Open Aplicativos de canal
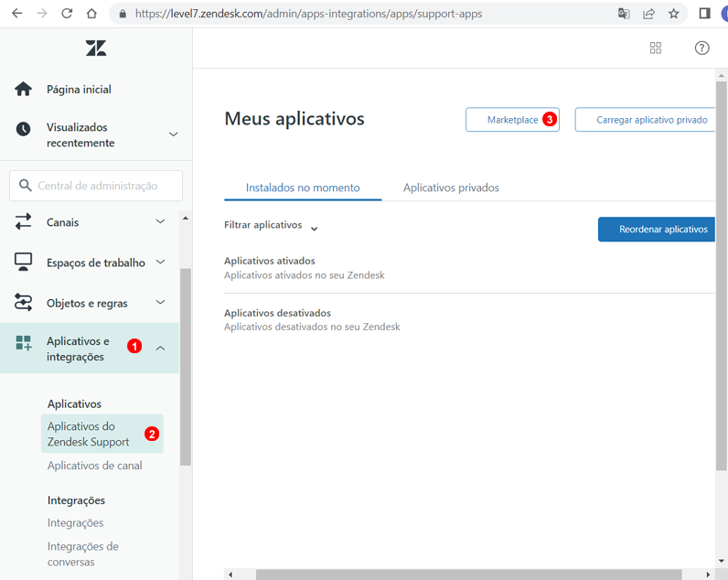The image size is (728, 580). click(x=95, y=466)
